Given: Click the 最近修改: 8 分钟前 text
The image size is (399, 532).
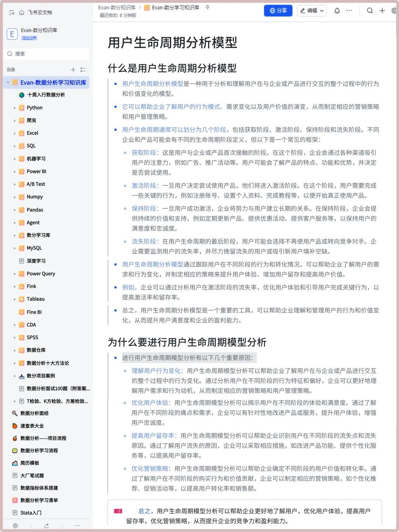Looking at the screenshot, I should (118, 16).
